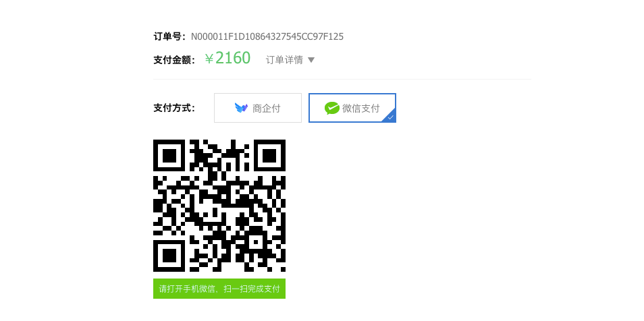Image resolution: width=644 pixels, height=321 pixels.
Task: Click the 支付金额 label
Action: click(x=174, y=60)
